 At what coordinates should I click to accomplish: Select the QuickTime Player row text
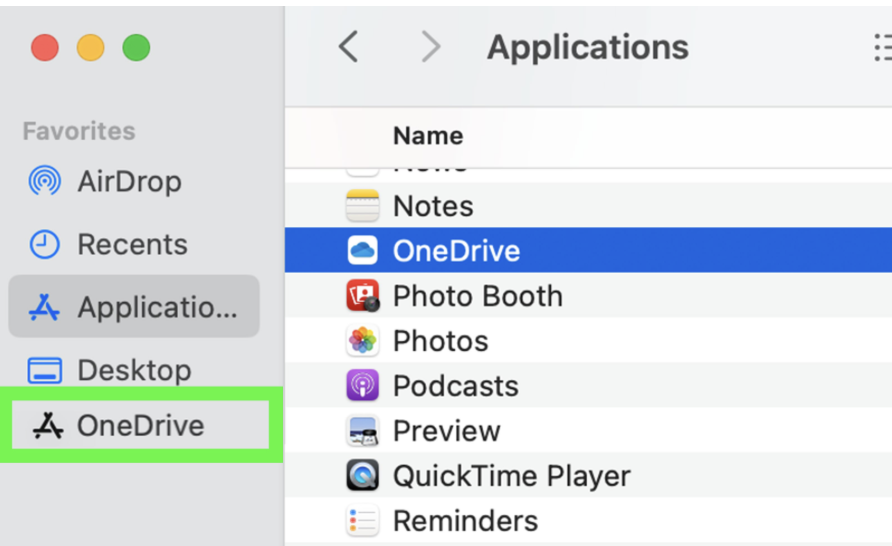512,476
